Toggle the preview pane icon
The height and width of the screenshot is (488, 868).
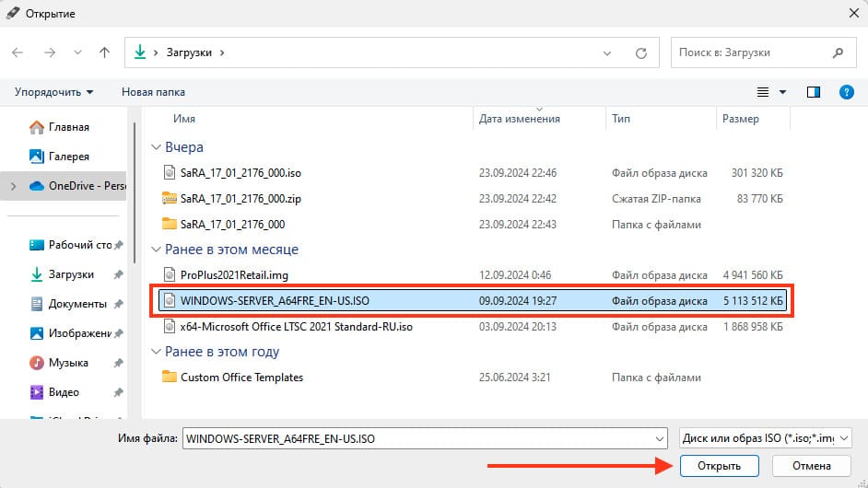coord(814,92)
